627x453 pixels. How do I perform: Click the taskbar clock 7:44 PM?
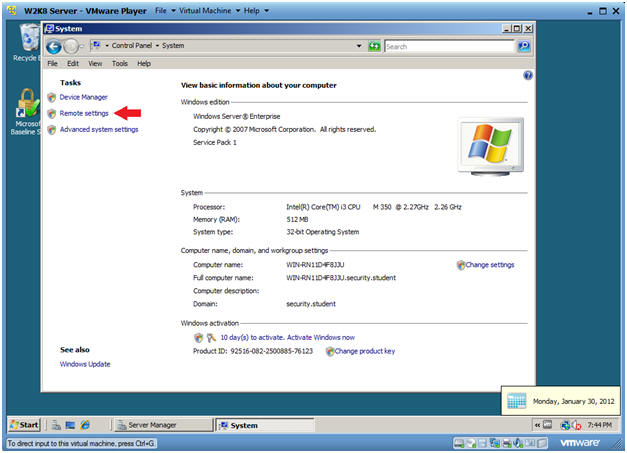click(x=599, y=425)
